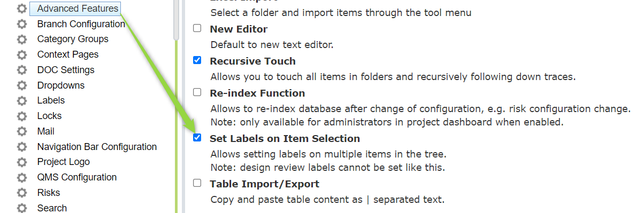Open the QMS Configuration entry
Viewport: 644px width, 213px height.
[77, 177]
